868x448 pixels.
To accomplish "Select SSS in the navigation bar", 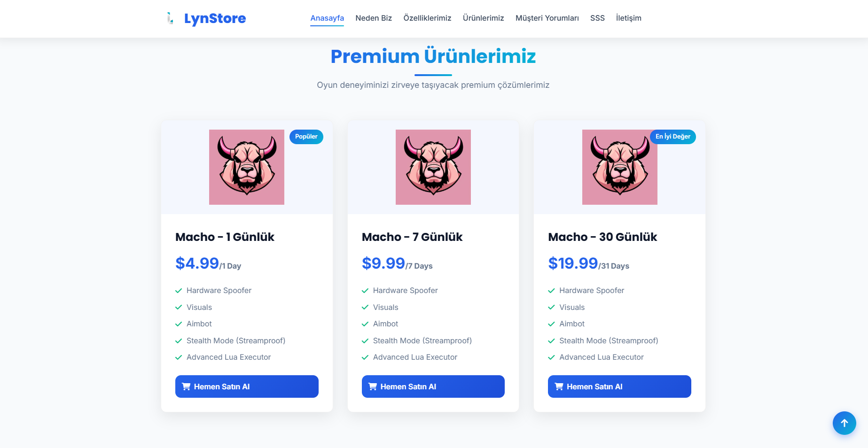I will (597, 18).
